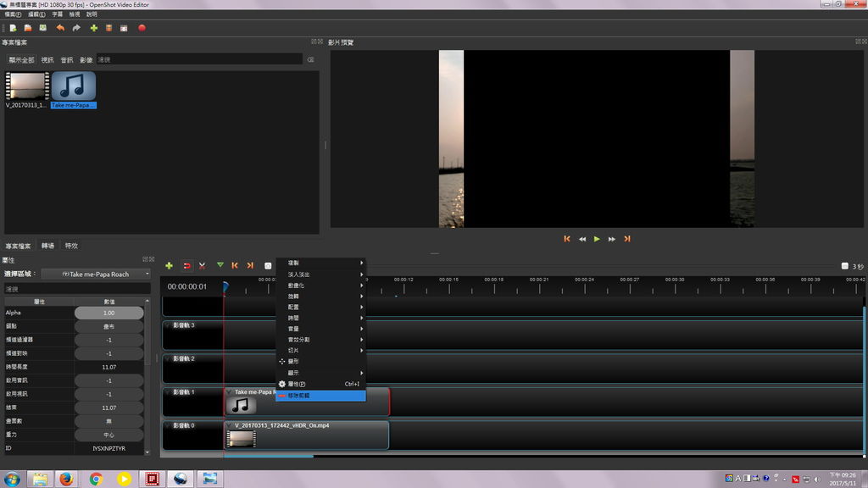Open the Take me-Papa Roach selection dropdown
868x488 pixels.
96,274
